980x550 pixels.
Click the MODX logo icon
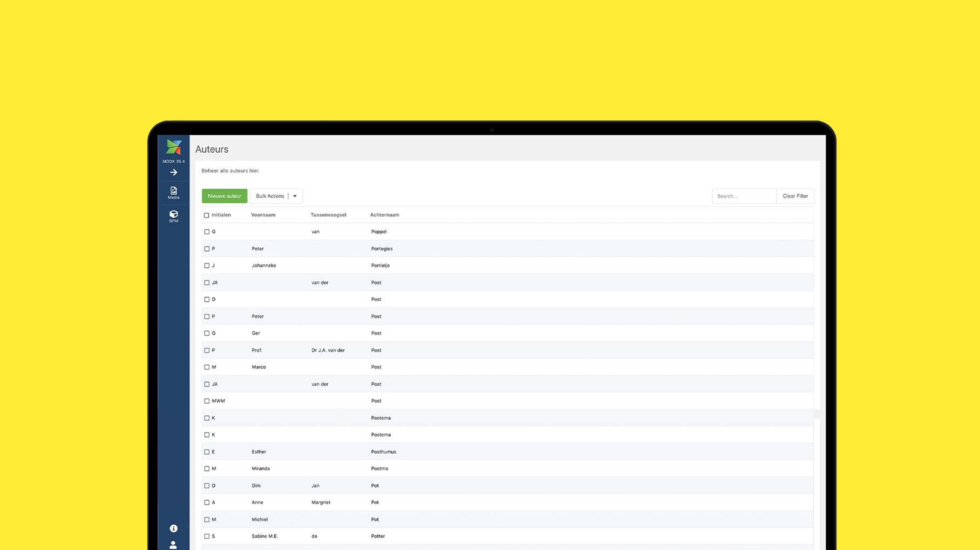(x=174, y=147)
